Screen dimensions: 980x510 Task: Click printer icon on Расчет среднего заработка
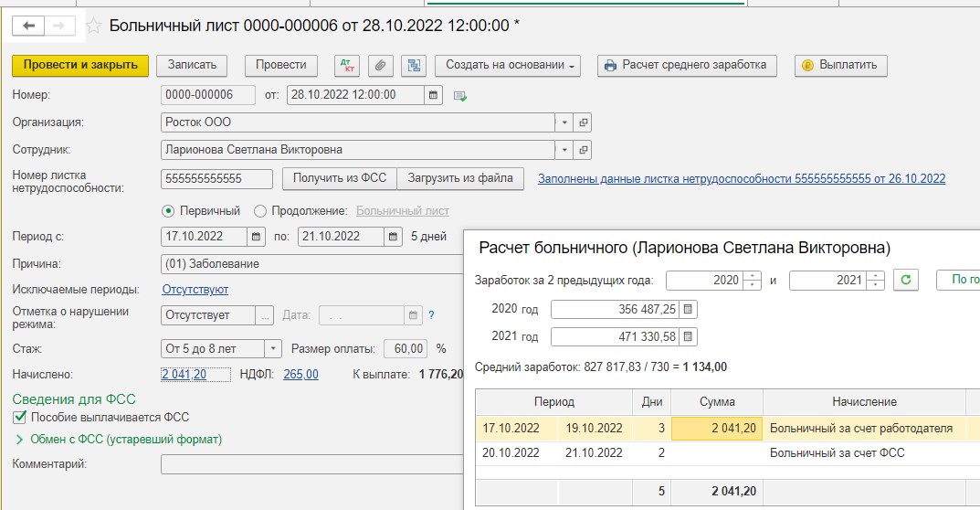(x=611, y=65)
